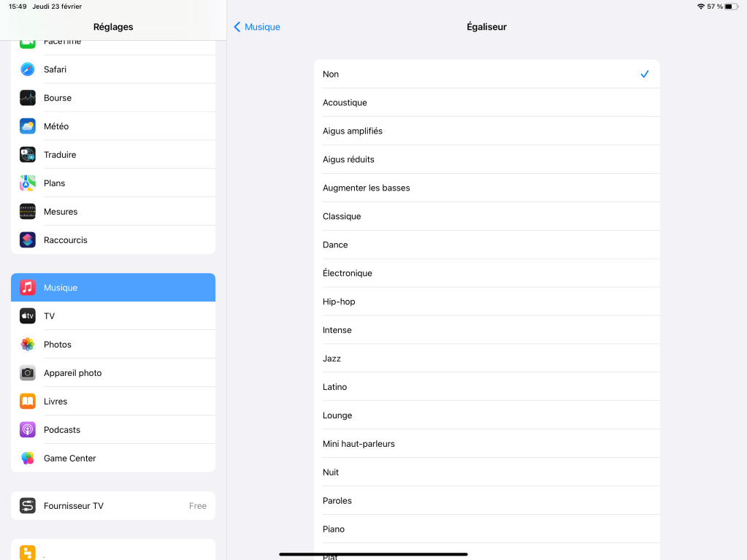The image size is (747, 560).
Task: Tap the Météo weather icon
Action: (x=28, y=126)
